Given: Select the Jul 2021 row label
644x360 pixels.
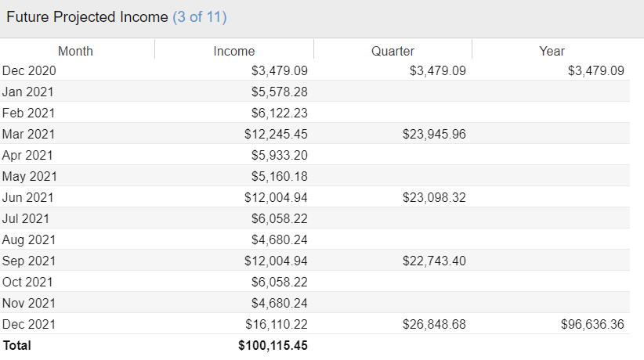Looking at the screenshot, I should click(26, 218).
